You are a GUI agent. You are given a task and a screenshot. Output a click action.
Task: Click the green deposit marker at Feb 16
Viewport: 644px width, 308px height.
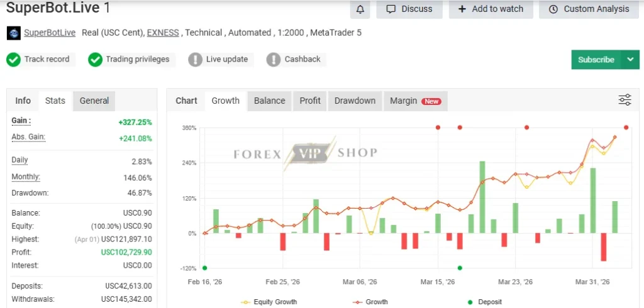205,268
